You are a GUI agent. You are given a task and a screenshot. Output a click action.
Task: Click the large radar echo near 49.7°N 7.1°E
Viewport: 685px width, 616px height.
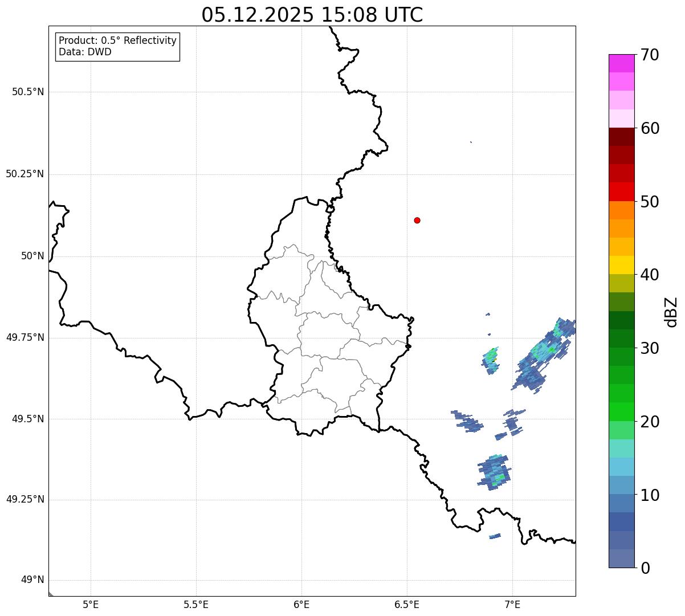[543, 355]
